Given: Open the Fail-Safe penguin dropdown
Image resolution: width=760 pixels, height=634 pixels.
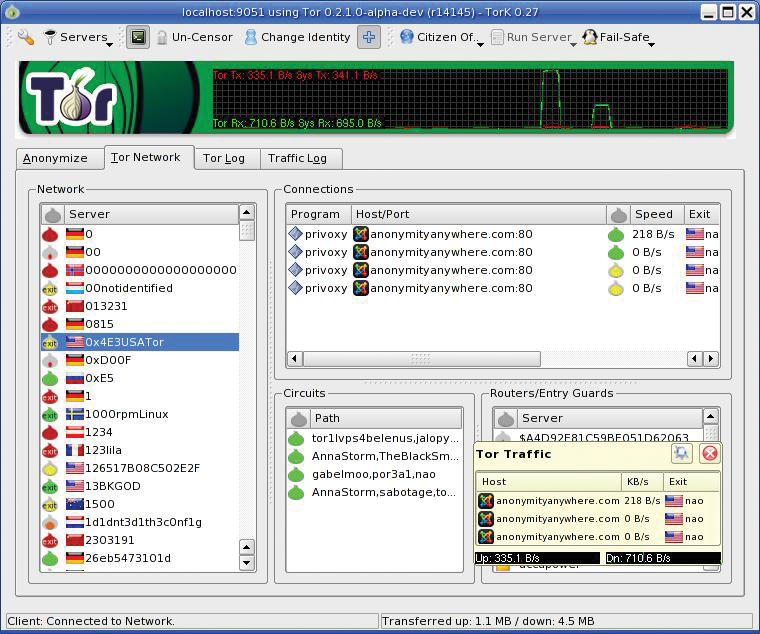Looking at the screenshot, I should click(618, 37).
